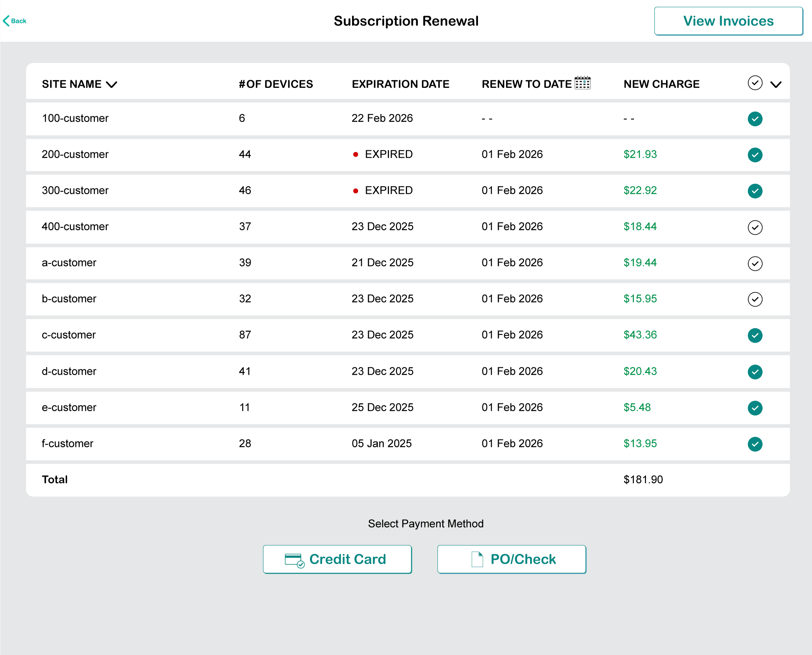Viewport: 812px width, 655px height.
Task: Click the $22.92 charge
Action: 640,191
